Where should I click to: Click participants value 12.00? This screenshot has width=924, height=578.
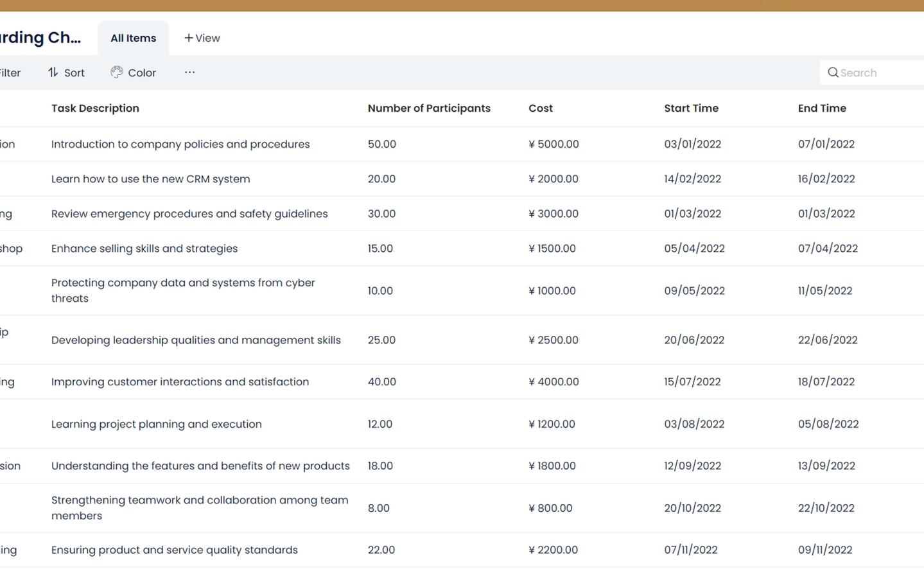[380, 424]
